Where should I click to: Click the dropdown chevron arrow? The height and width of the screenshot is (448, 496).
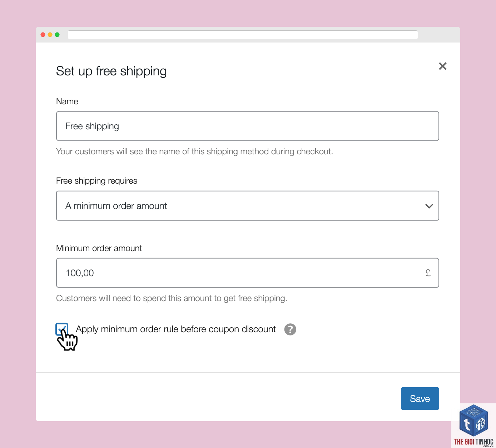tap(429, 206)
